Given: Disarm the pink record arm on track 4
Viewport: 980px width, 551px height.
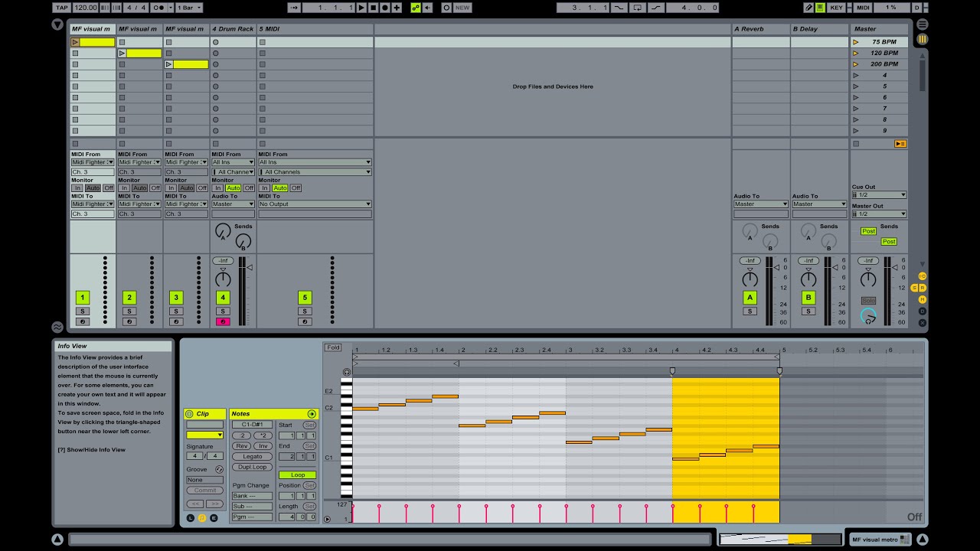Looking at the screenshot, I should (x=223, y=322).
